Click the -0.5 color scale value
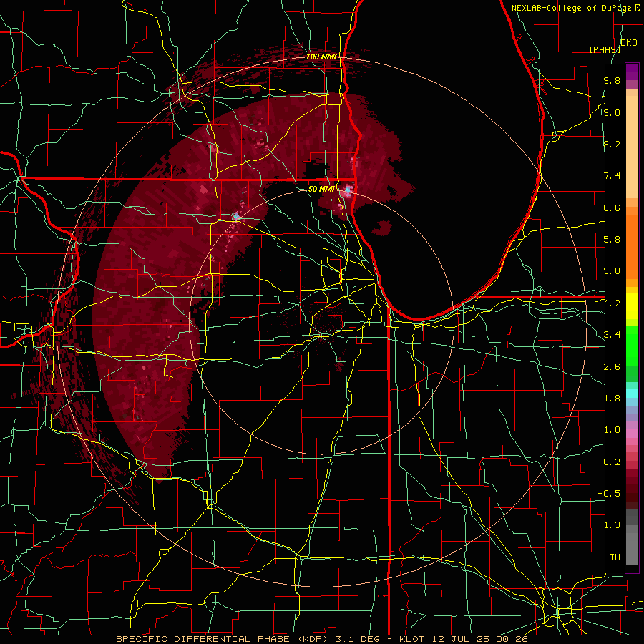644x644 pixels. click(609, 494)
